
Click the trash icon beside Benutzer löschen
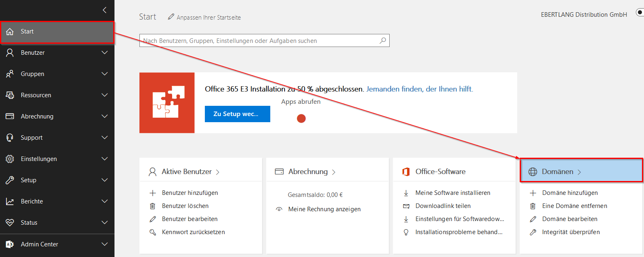pos(153,206)
